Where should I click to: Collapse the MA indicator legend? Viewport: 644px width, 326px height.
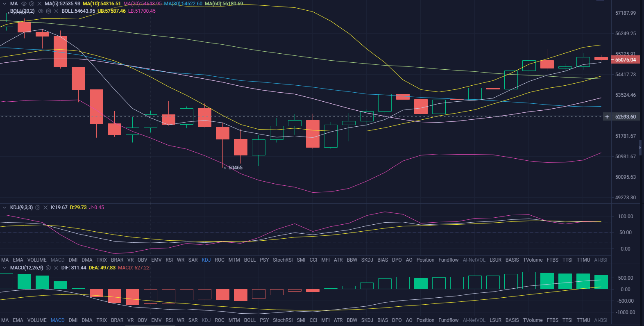tap(5, 4)
